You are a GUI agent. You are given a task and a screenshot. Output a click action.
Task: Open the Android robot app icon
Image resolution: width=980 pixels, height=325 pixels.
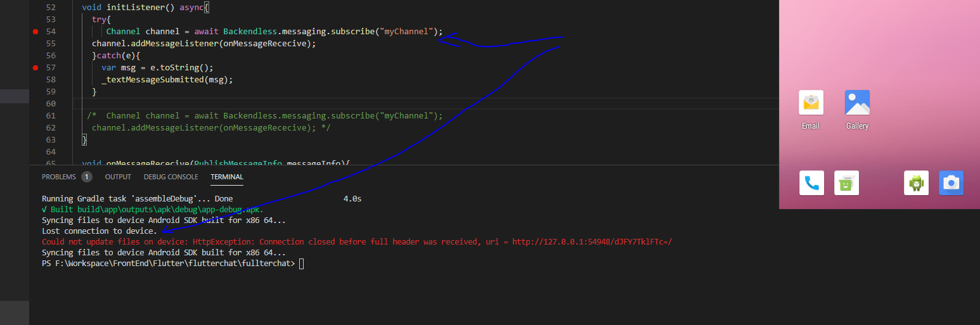coord(916,183)
